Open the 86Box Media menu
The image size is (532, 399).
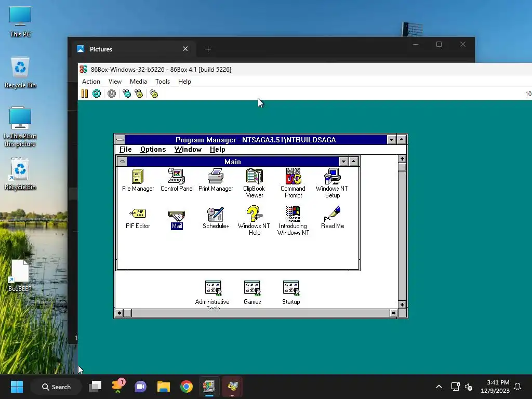pos(138,82)
